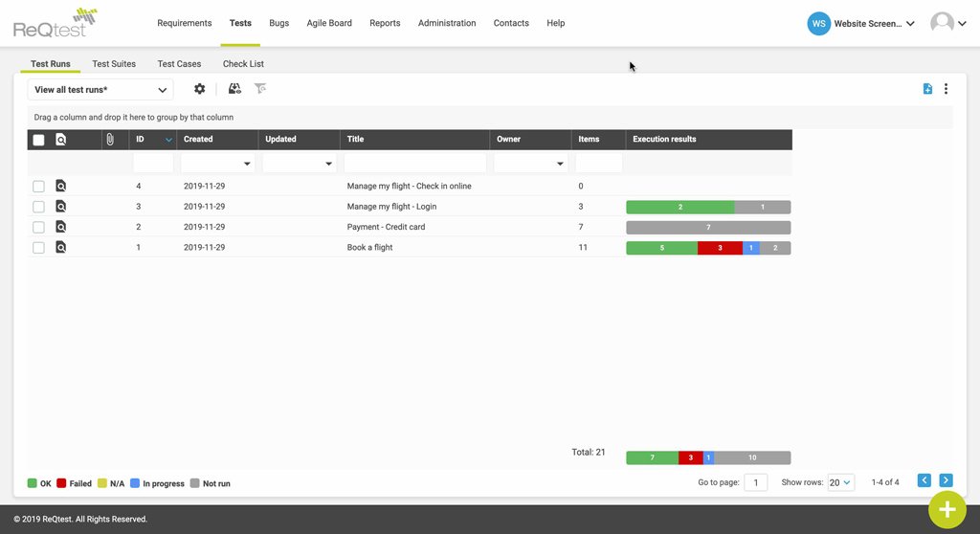Open the Agile Board menu
Viewport: 980px width, 534px height.
(329, 23)
